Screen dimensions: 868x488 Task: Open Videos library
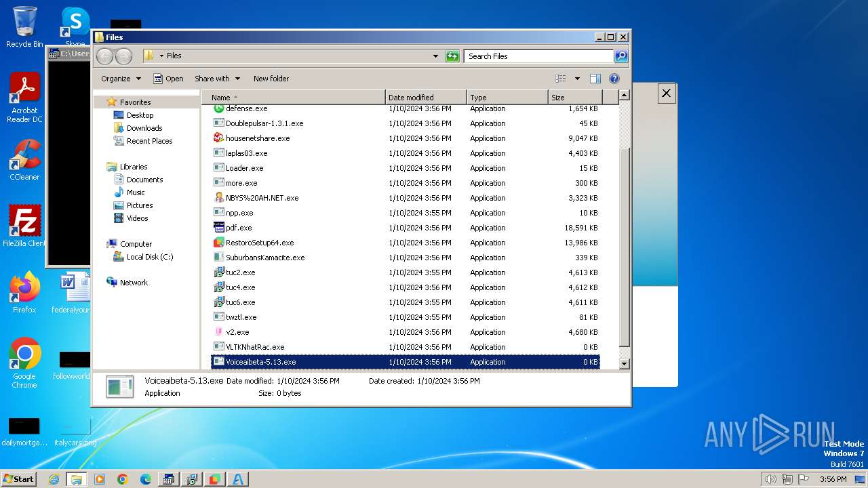[137, 218]
